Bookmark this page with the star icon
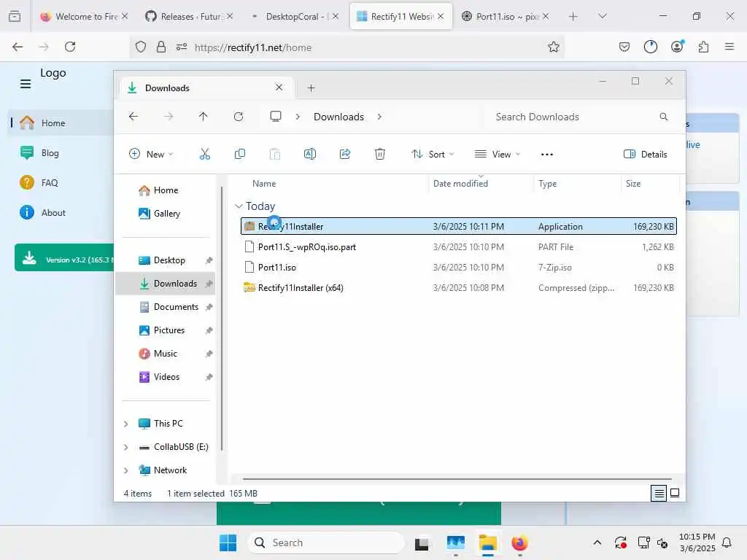The height and width of the screenshot is (560, 747). coord(553,47)
